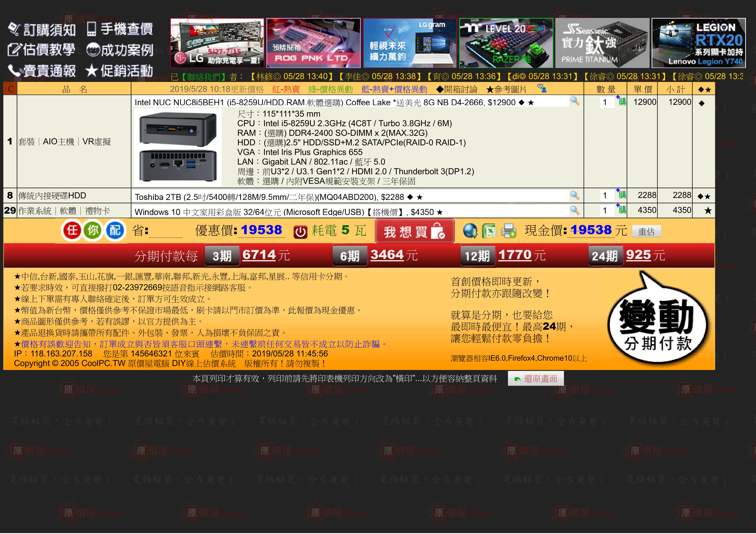Screen dimensions: 756x534
Task: Click green 購 icon on Windows 10 row
Action: (x=621, y=209)
